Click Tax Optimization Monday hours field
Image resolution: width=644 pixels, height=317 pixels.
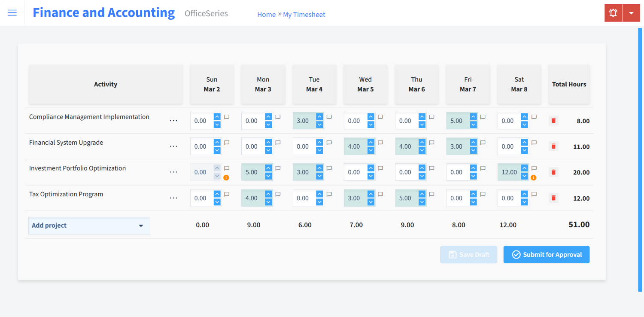tap(252, 198)
